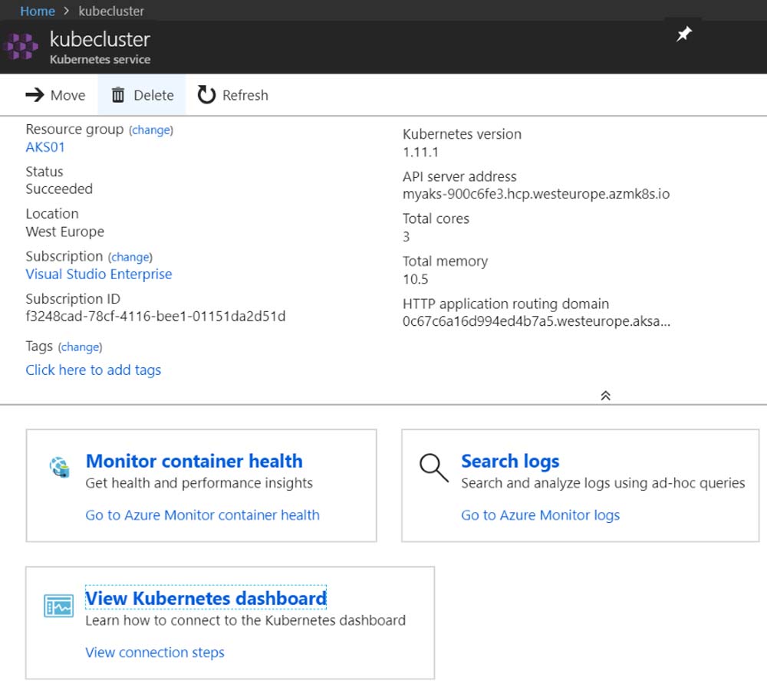767x700 pixels.
Task: Click the Search logs magnifier icon
Action: 434,467
